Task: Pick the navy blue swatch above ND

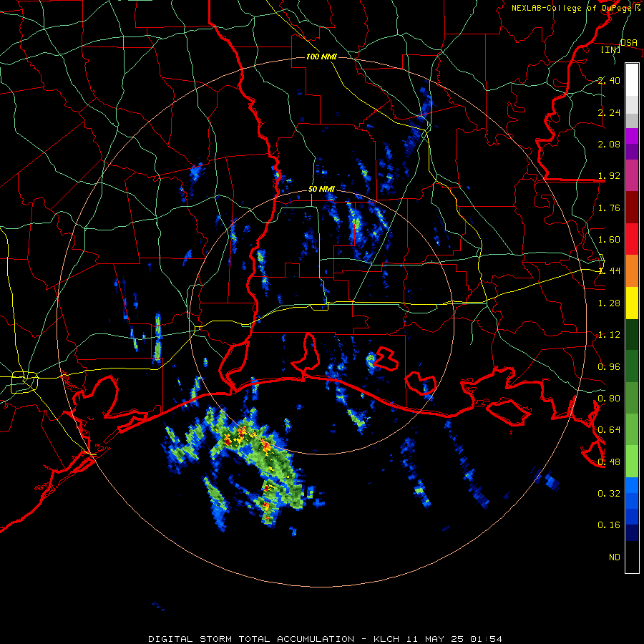Action: tap(632, 532)
